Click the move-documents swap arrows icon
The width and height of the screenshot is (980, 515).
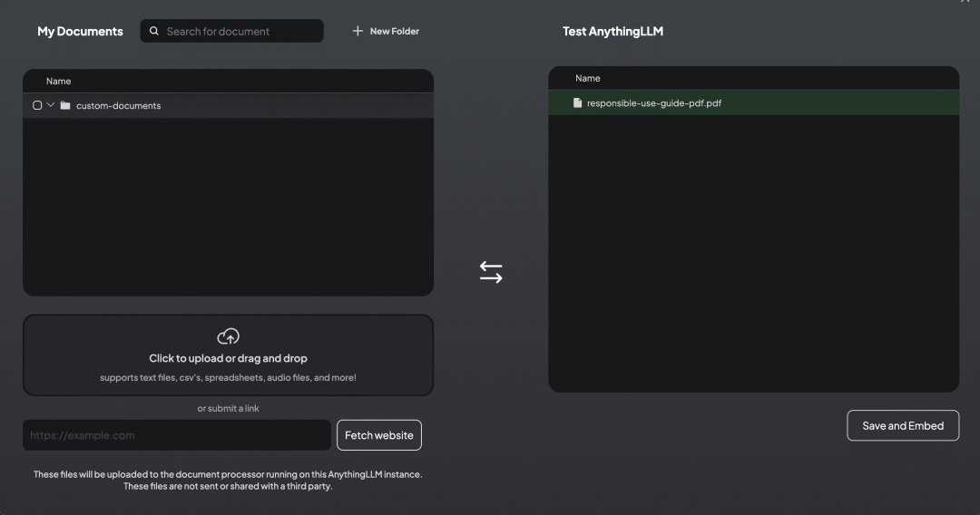491,272
